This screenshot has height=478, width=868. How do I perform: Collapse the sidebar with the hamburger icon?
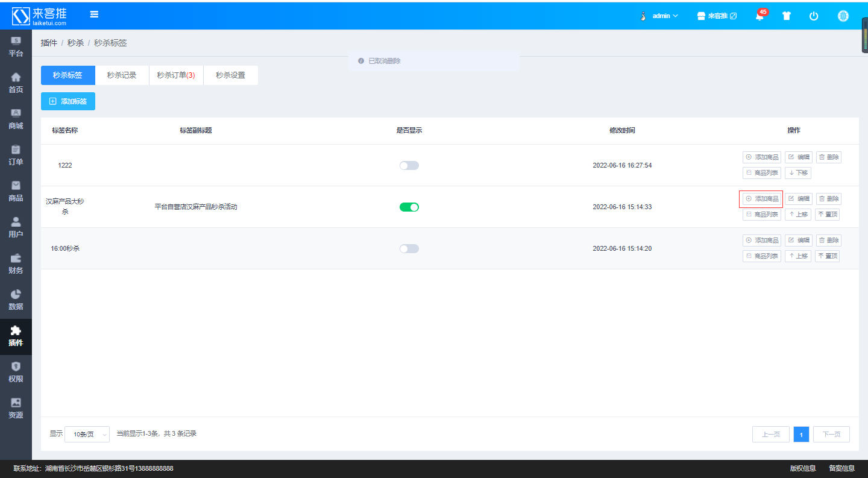94,14
